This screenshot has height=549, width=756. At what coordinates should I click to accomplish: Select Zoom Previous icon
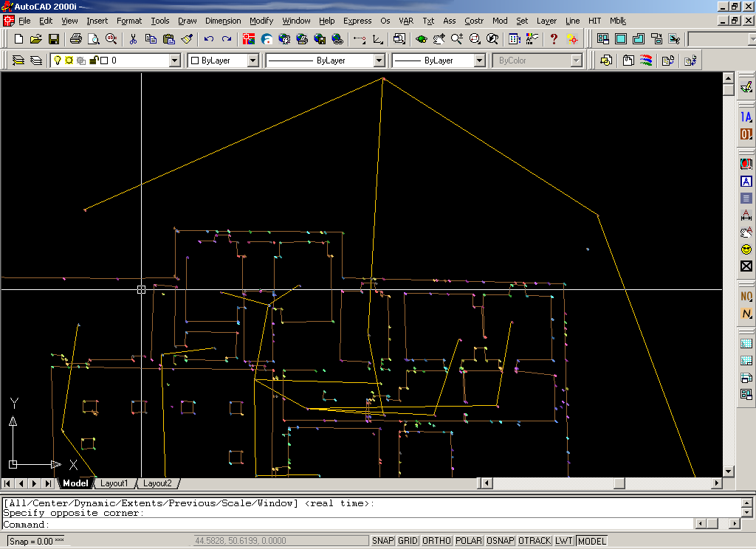(492, 39)
